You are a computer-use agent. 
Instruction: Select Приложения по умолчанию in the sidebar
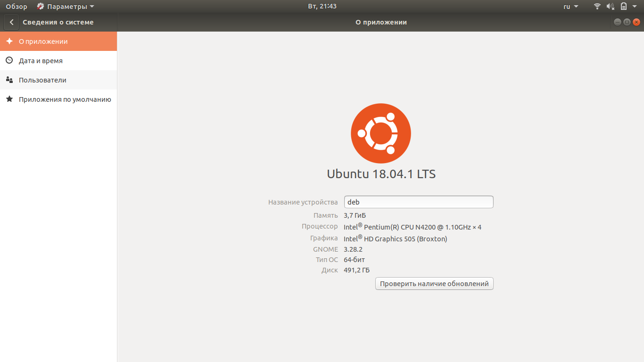click(x=58, y=99)
